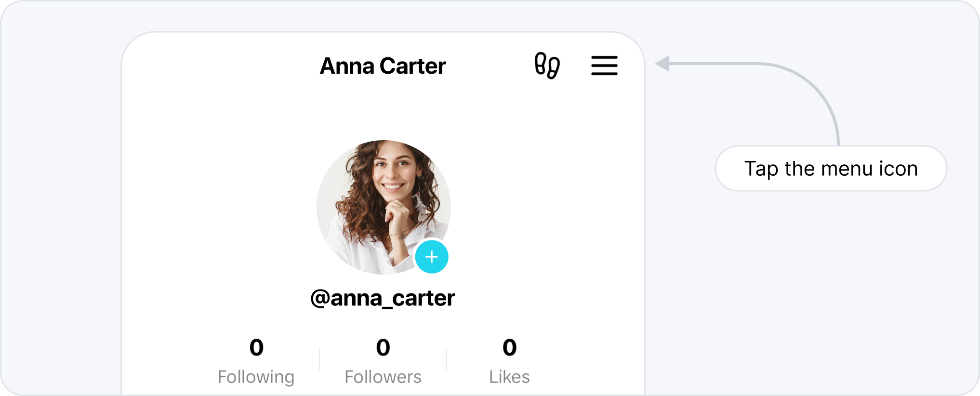Viewport: 980px width, 396px height.
Task: Open Anna Carter's profile photo
Action: click(x=384, y=207)
